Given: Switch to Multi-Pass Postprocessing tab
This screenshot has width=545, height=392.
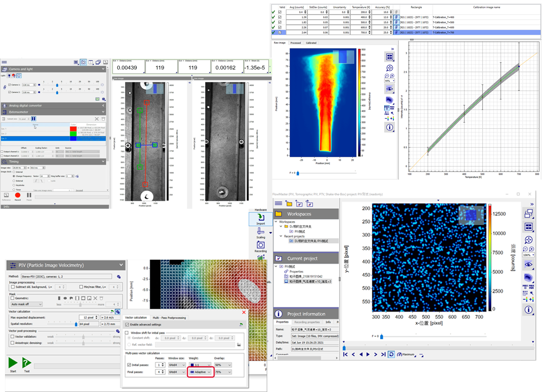Looking at the screenshot, I should tap(169, 317).
